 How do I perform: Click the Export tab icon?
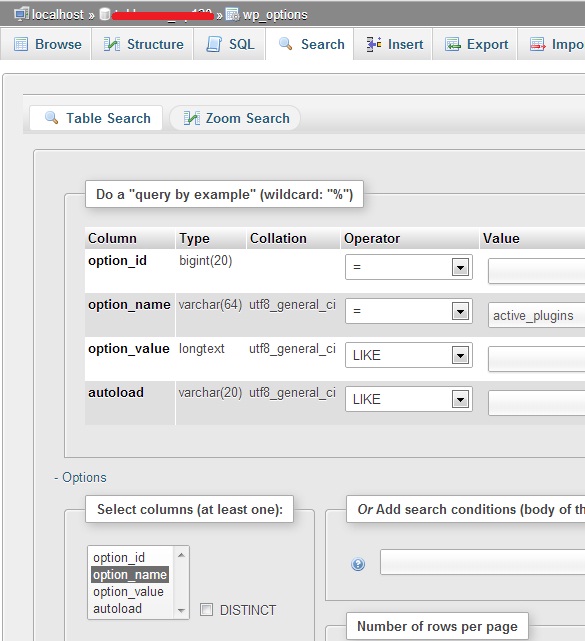(x=453, y=44)
